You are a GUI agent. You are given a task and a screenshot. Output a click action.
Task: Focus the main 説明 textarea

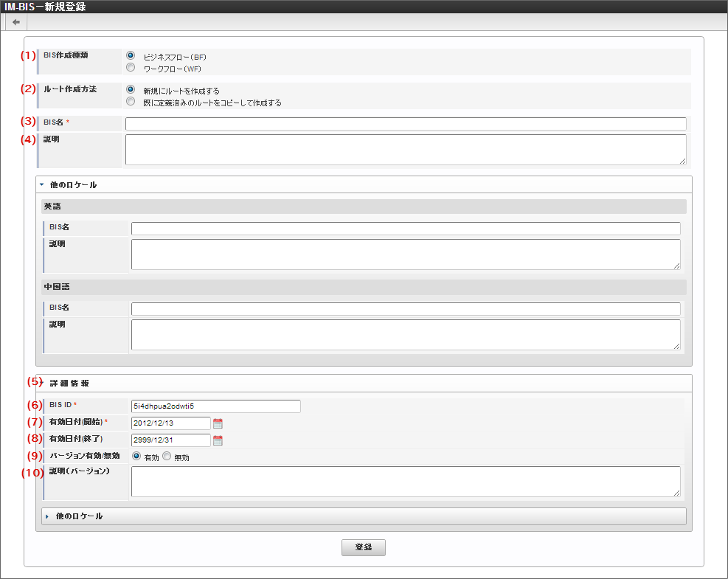406,150
